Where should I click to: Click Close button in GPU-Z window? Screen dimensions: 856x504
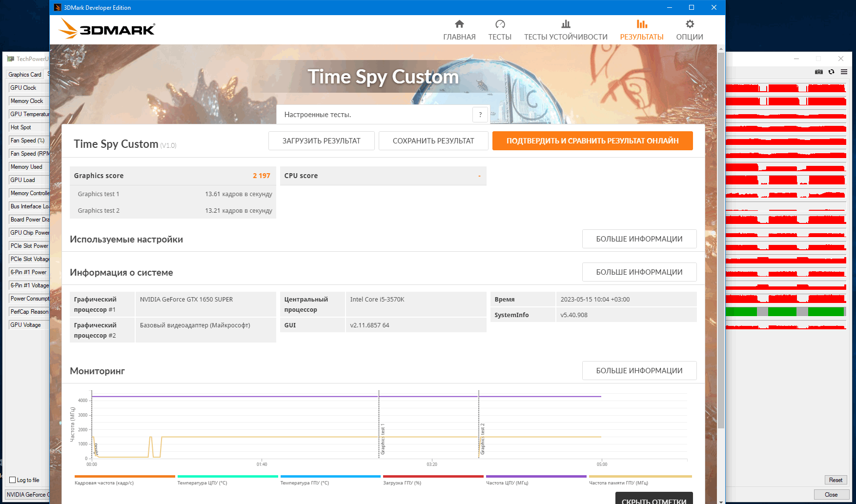831,495
